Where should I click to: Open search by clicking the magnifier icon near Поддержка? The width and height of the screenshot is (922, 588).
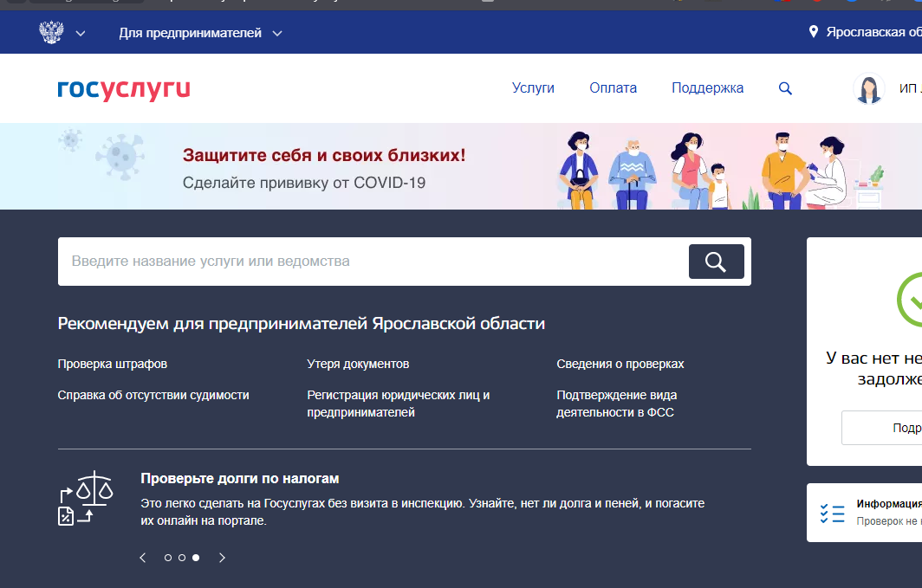[785, 87]
